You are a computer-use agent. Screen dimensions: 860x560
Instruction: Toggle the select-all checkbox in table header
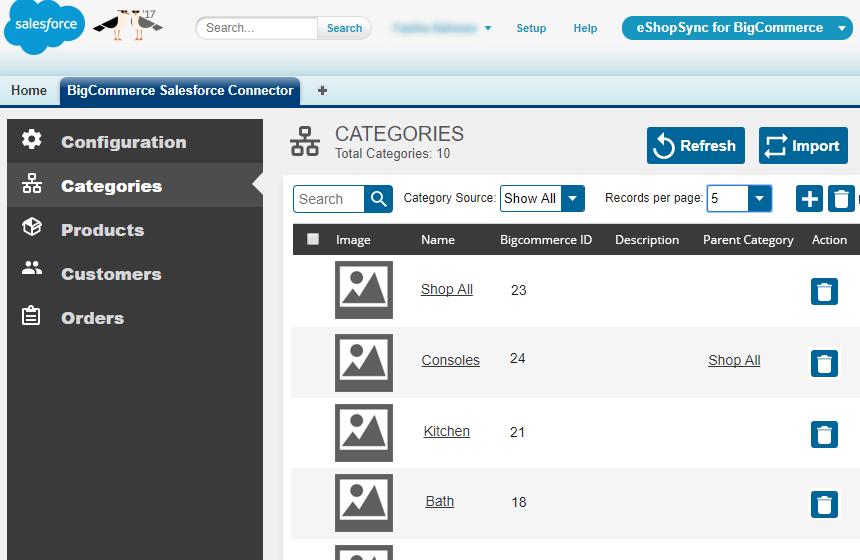point(313,239)
